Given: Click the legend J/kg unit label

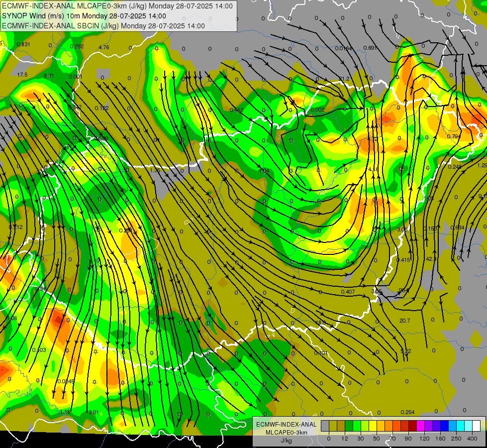Looking at the screenshot, I should click(287, 441).
